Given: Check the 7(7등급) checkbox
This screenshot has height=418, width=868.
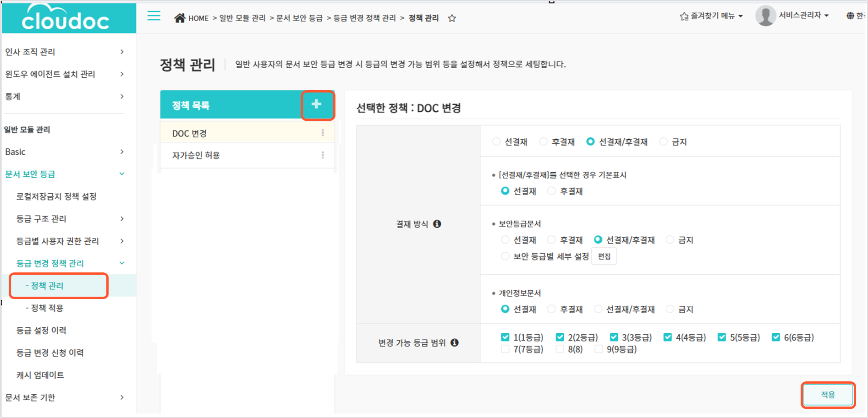Looking at the screenshot, I should point(505,349).
